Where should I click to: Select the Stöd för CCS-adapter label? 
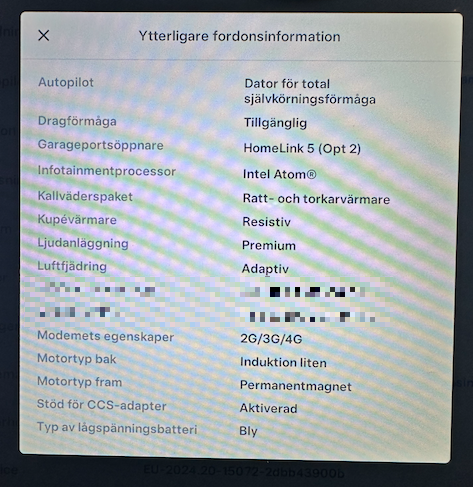point(101,405)
